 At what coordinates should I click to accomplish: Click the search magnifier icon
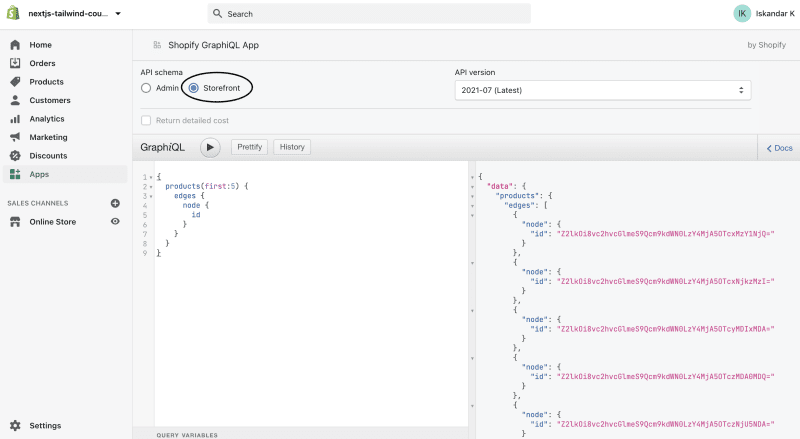pyautogui.click(x=217, y=14)
